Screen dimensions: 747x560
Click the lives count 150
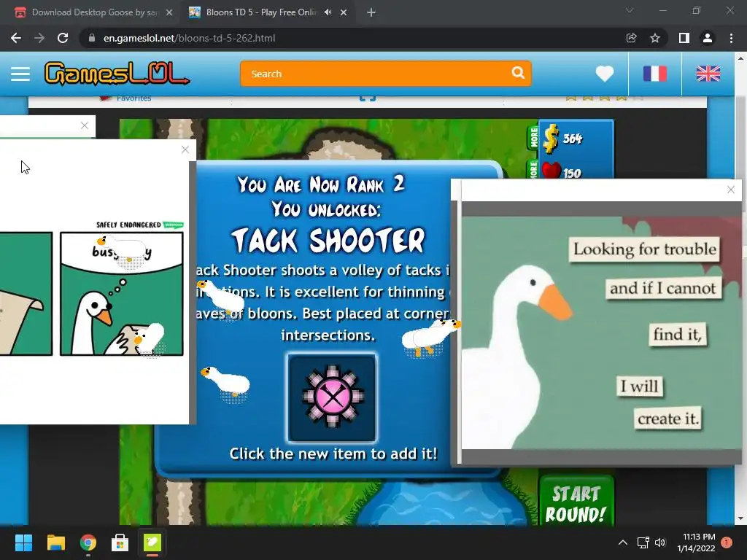tap(572, 173)
